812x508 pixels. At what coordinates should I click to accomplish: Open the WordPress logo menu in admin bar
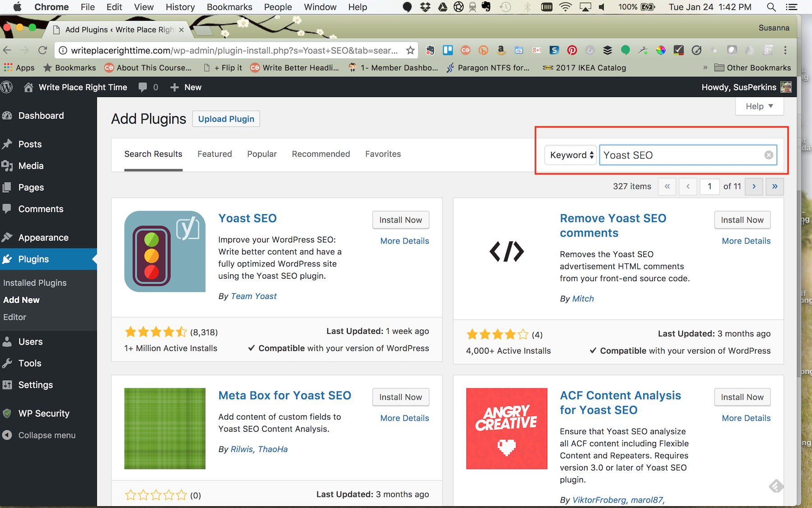tap(7, 87)
